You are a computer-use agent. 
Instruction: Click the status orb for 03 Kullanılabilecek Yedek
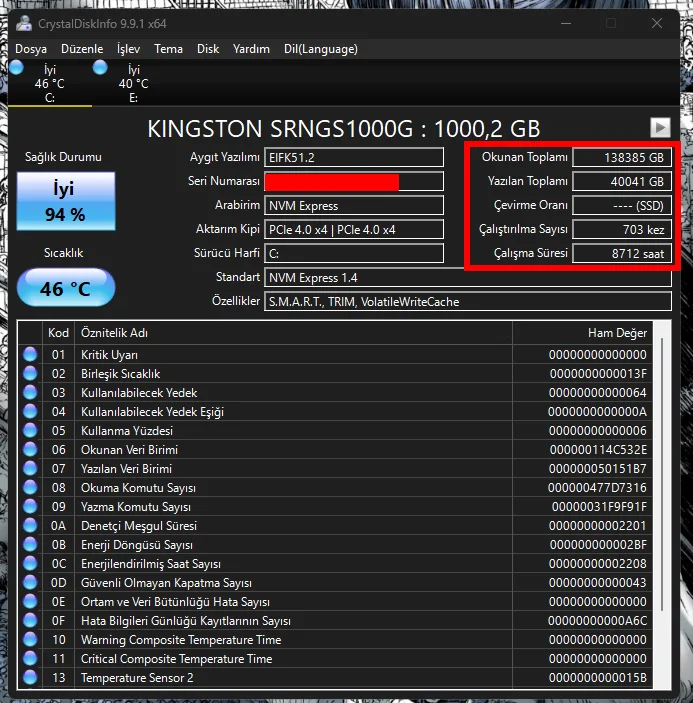[30, 392]
